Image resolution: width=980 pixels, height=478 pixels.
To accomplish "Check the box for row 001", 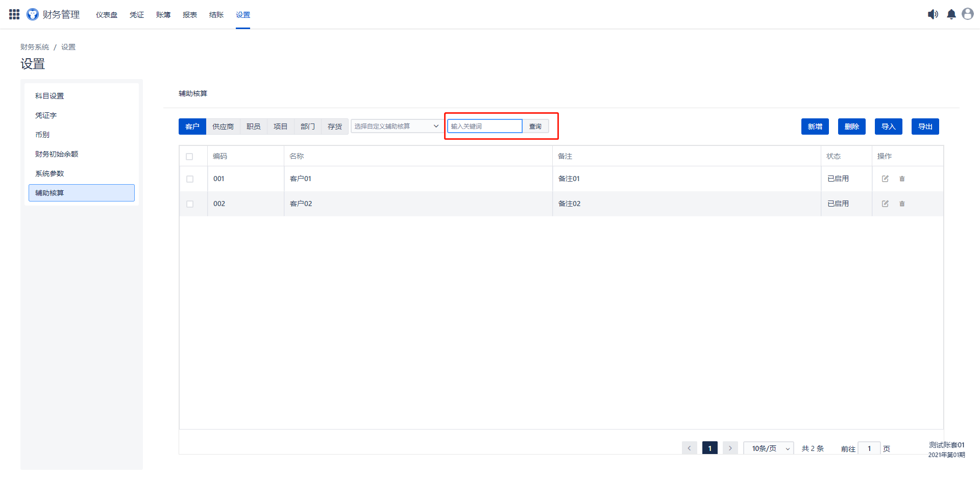I will pyautogui.click(x=190, y=179).
